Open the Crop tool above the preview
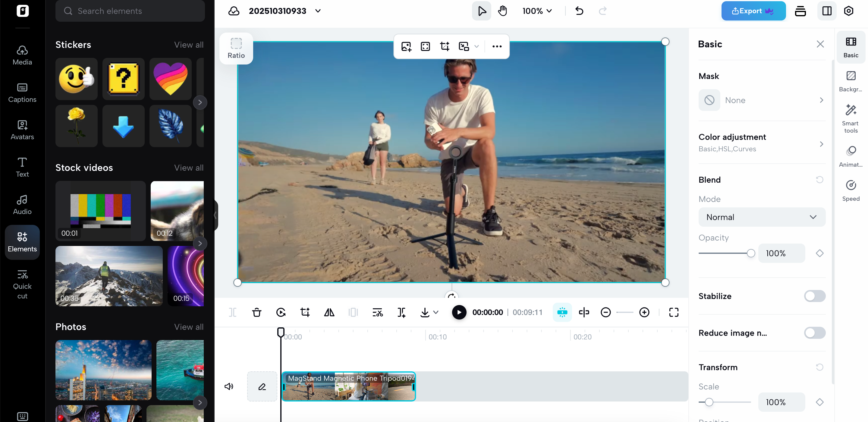The width and height of the screenshot is (868, 422). [x=445, y=46]
